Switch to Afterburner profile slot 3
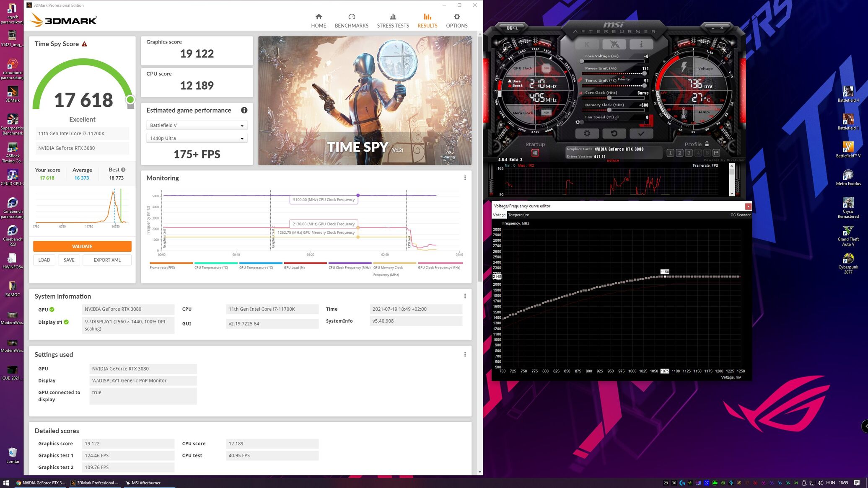Image resolution: width=868 pixels, height=488 pixels. pyautogui.click(x=689, y=153)
